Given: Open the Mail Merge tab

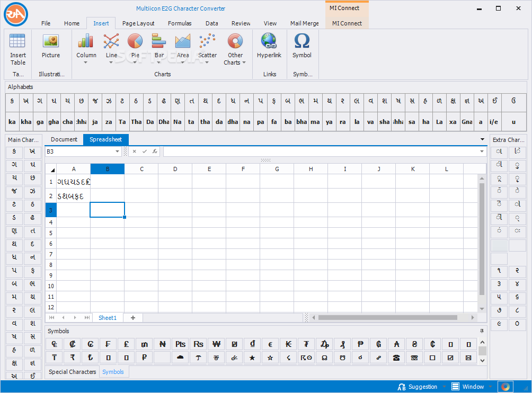Looking at the screenshot, I should point(305,23).
